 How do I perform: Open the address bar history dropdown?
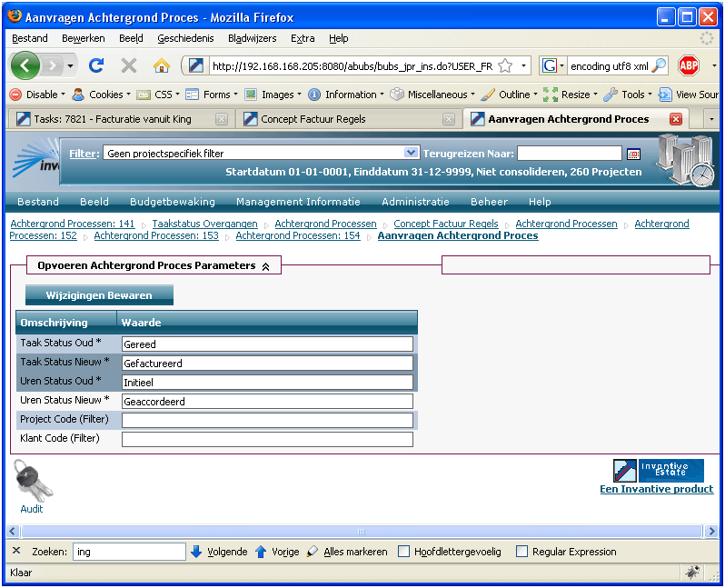pos(523,66)
